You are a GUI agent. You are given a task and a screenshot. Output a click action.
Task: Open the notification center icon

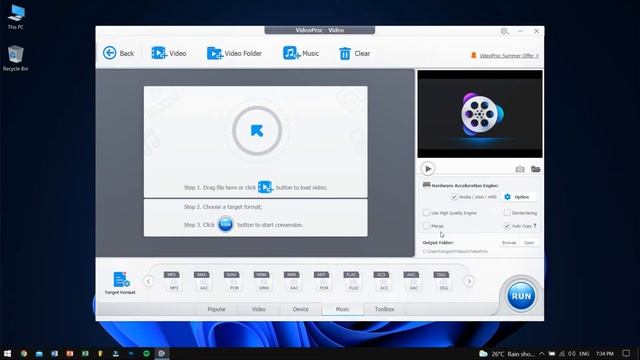(x=627, y=353)
